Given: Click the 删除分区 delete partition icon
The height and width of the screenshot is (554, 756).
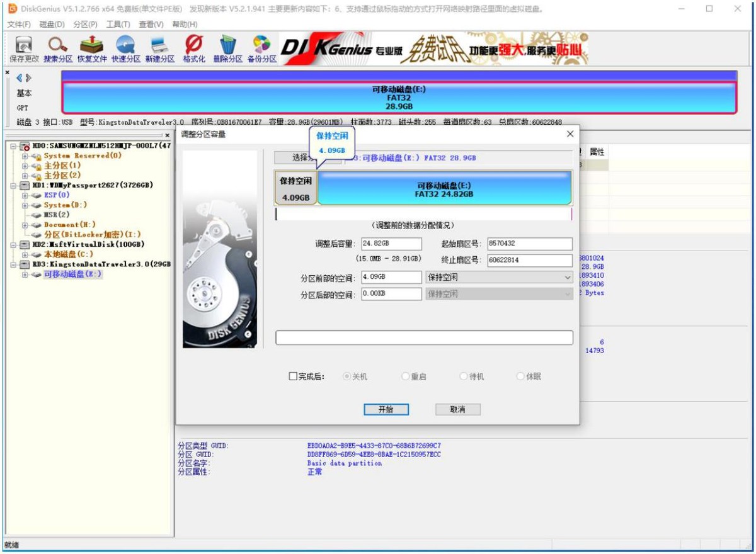Looking at the screenshot, I should point(228,47).
